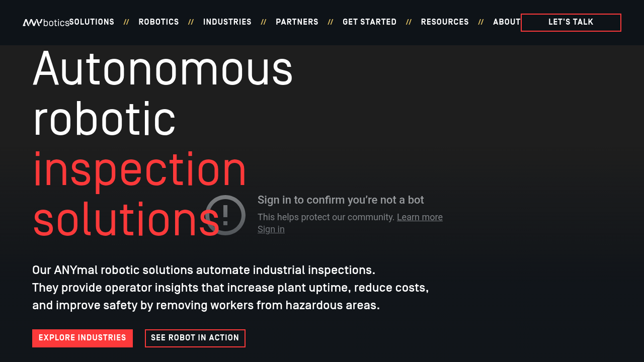Image resolution: width=644 pixels, height=362 pixels.
Task: Open the INDUSTRIES dropdown
Action: point(227,22)
